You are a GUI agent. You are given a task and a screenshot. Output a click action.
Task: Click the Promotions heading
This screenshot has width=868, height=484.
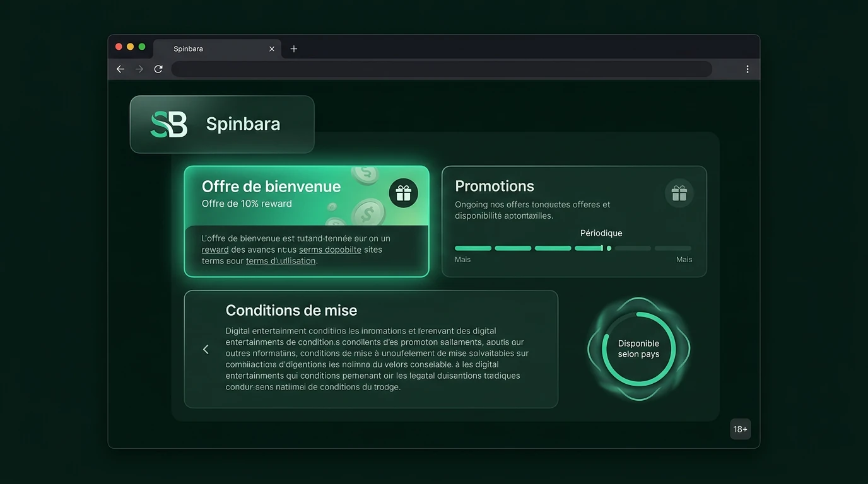pyautogui.click(x=495, y=186)
